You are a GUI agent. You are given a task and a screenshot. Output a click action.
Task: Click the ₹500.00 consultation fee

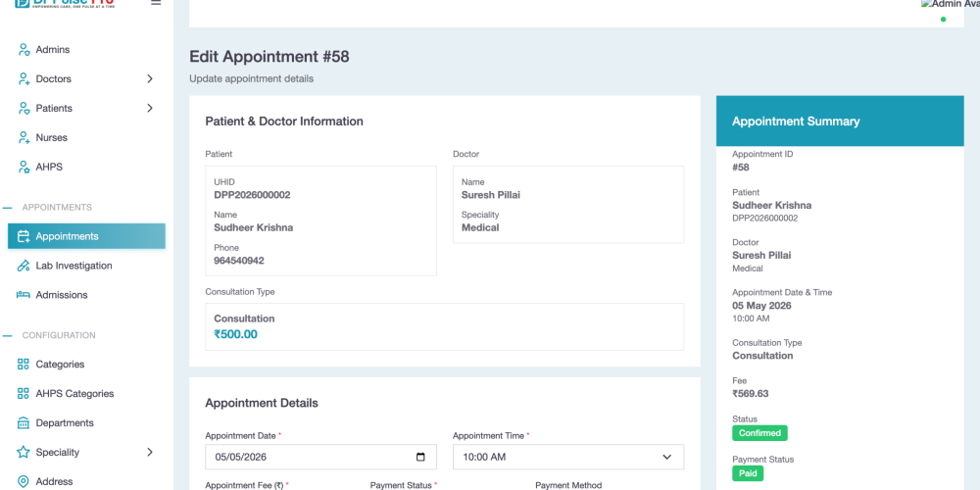pos(235,334)
